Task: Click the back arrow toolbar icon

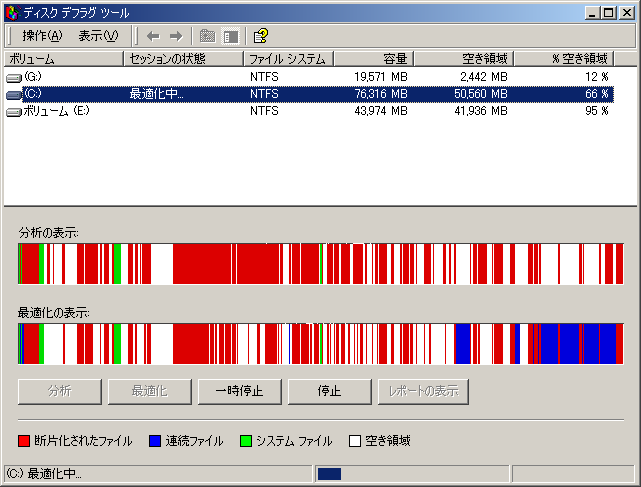Action: pyautogui.click(x=153, y=36)
